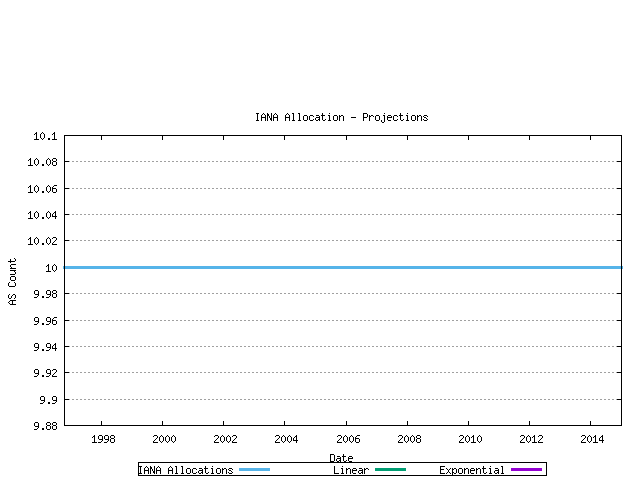Select the 'Linear' legend label
Viewport: 640px width, 480px height.
(x=350, y=470)
